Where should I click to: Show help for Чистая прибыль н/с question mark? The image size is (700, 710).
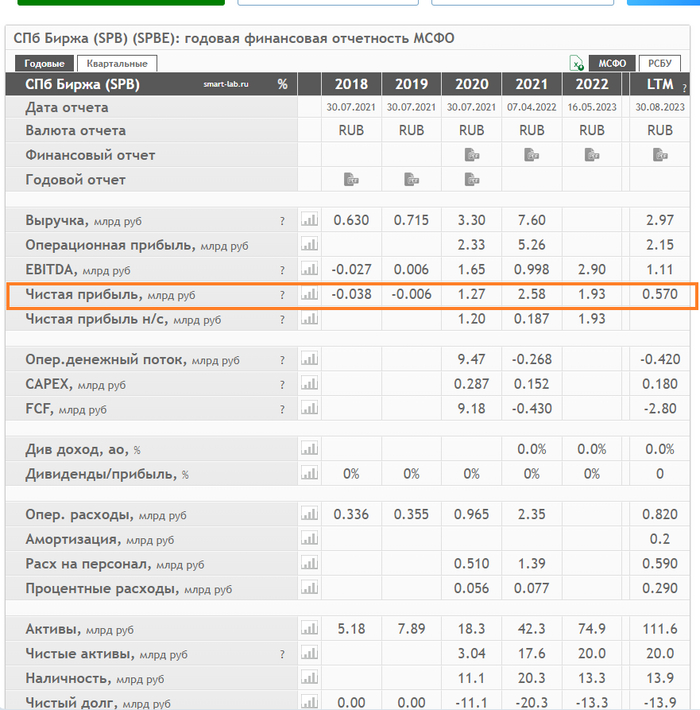282,320
